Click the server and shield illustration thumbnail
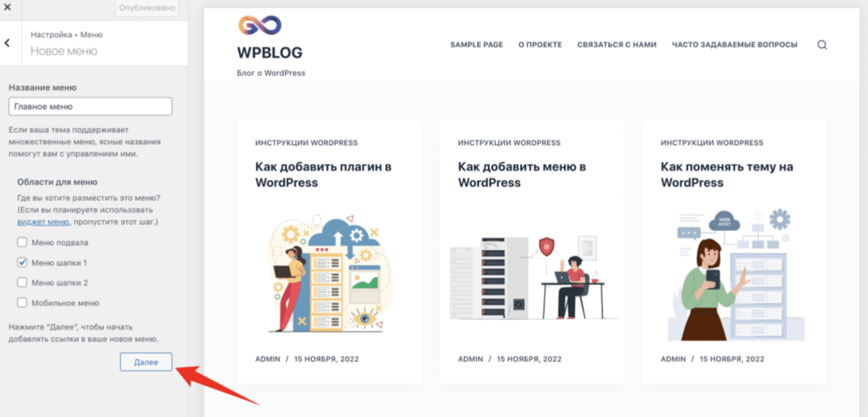Viewport: 868px width, 417px height. pyautogui.click(x=533, y=277)
